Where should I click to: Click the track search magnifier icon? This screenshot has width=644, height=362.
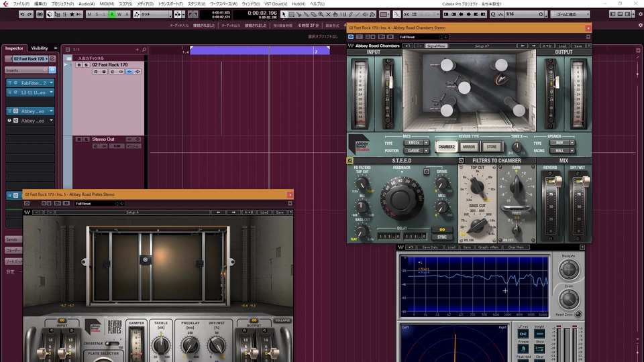[x=144, y=50]
